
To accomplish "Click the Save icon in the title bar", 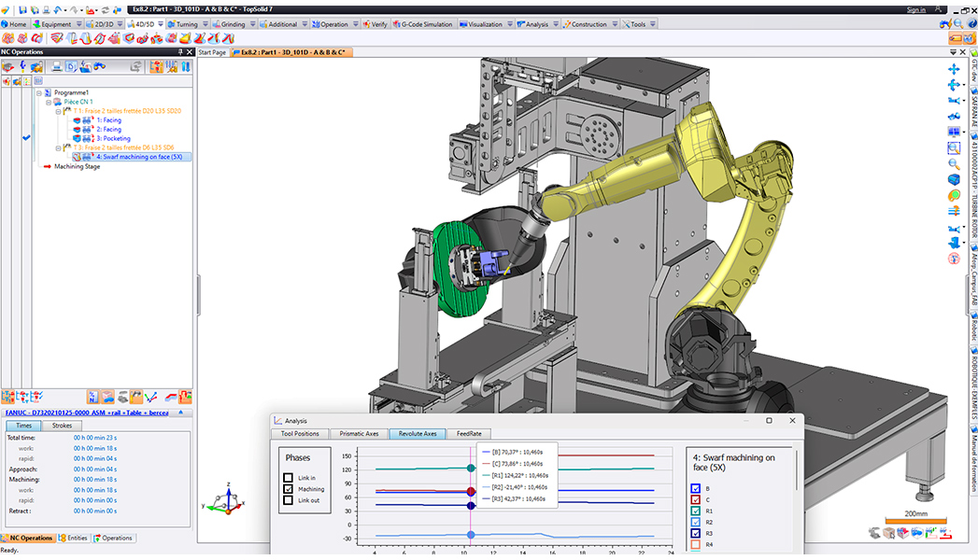I will tap(22, 9).
